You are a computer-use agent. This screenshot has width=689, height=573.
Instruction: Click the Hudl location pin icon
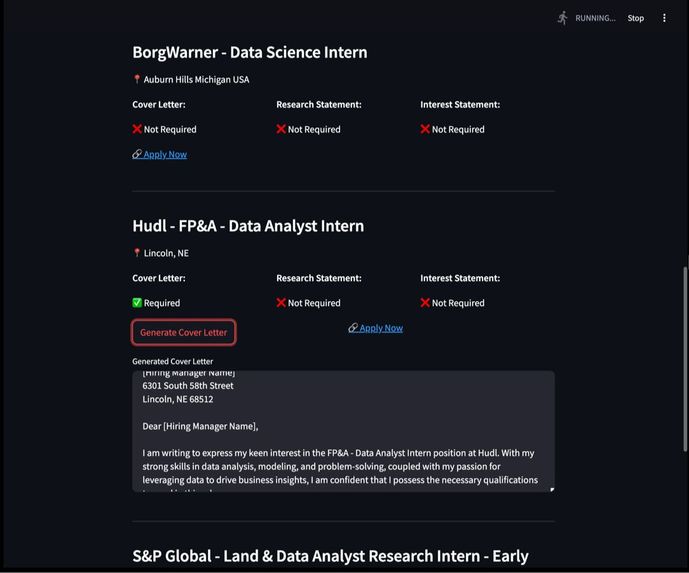click(x=137, y=253)
